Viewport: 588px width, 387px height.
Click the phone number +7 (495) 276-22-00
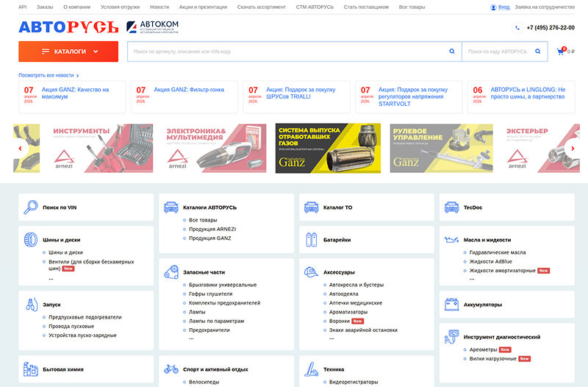(551, 28)
